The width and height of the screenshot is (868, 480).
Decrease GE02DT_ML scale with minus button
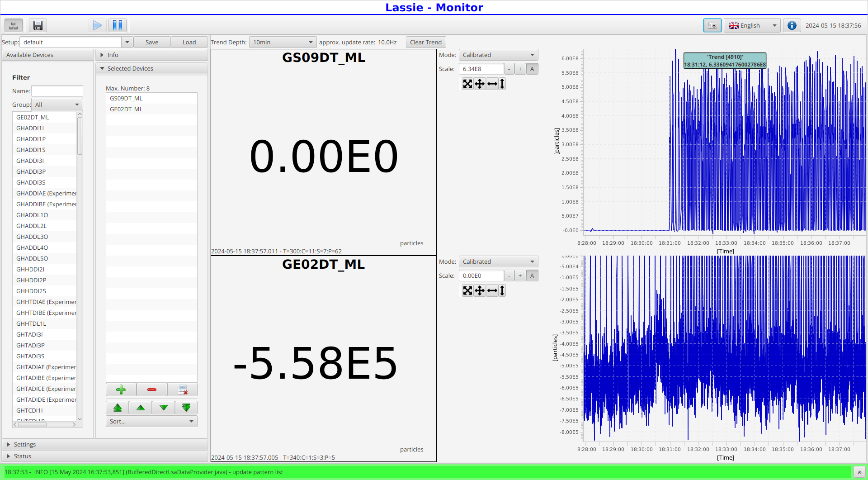point(509,276)
